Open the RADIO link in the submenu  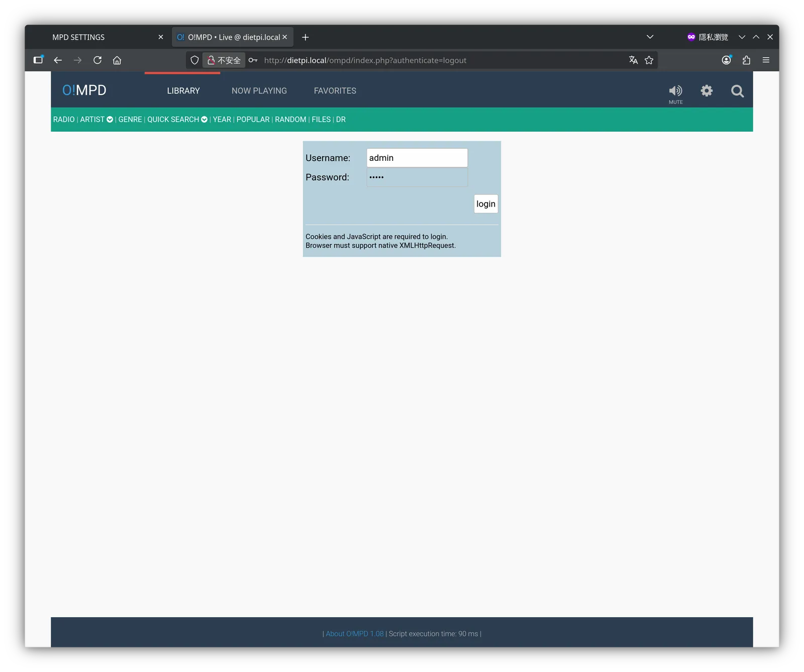64,120
